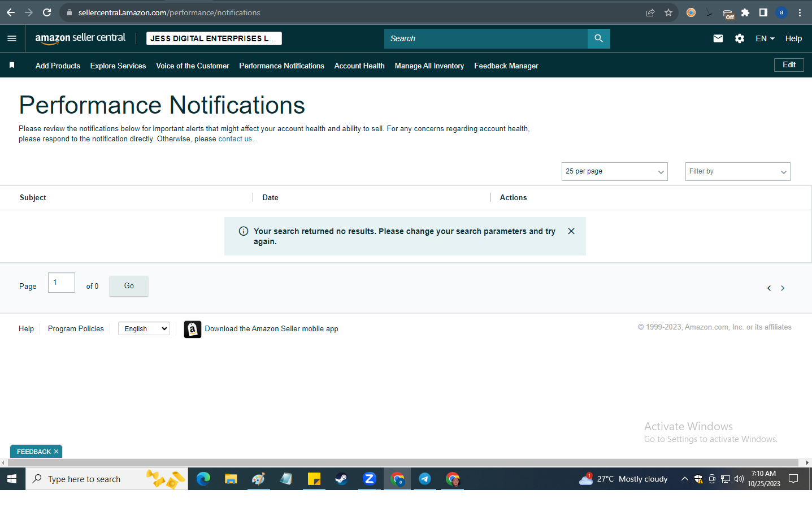
Task: Open the English footer language selector
Action: coord(144,328)
